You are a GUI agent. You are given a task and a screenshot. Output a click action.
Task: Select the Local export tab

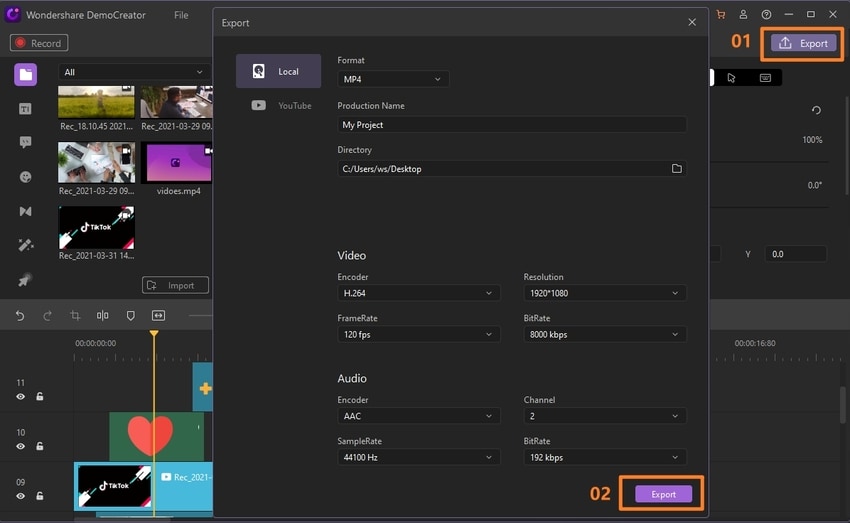pyautogui.click(x=278, y=71)
